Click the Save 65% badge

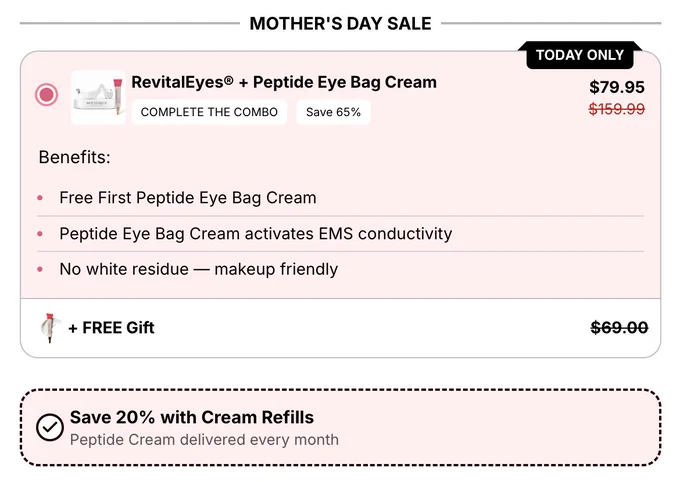coord(333,112)
